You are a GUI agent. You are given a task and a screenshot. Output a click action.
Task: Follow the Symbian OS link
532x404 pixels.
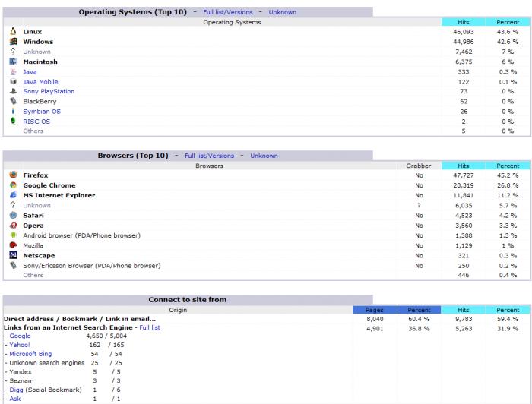pos(42,112)
